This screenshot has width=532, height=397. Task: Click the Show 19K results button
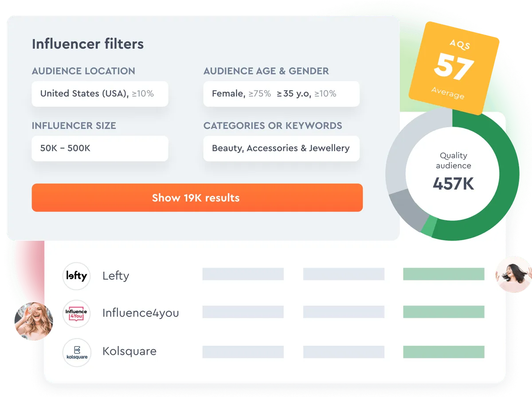197,198
